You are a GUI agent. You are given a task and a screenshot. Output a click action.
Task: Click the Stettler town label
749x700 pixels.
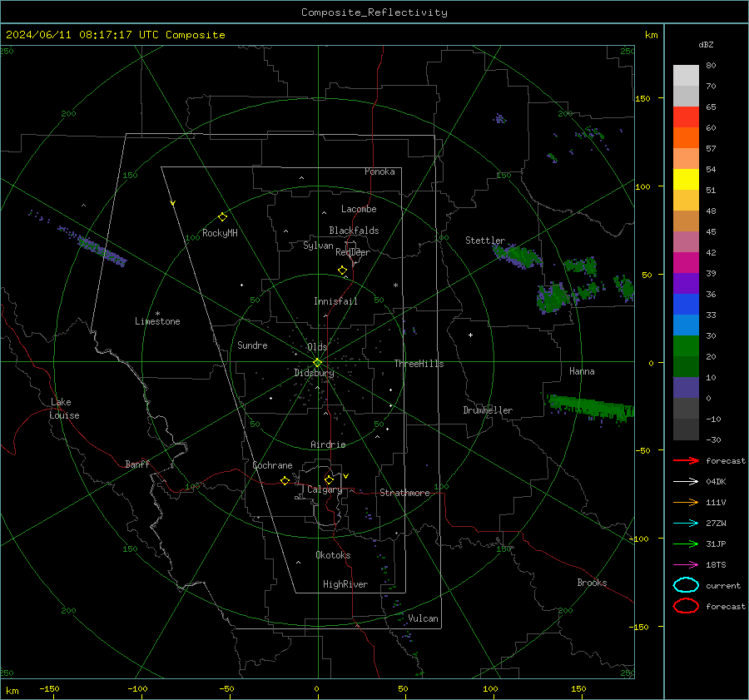485,241
